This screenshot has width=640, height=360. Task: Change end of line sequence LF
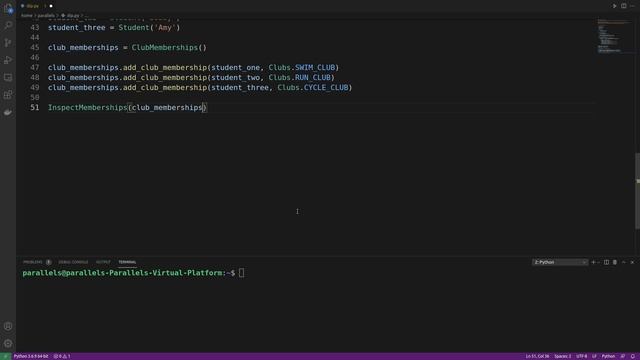tap(594, 356)
